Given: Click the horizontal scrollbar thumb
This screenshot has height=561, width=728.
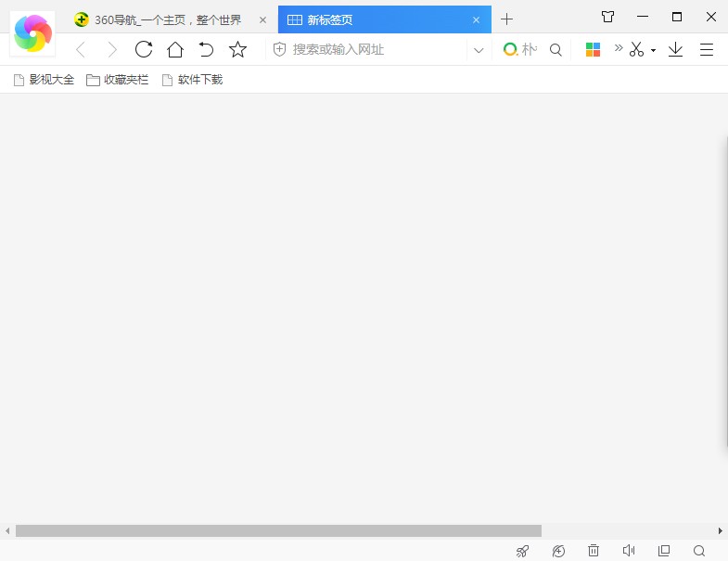Looking at the screenshot, I should point(278,530).
